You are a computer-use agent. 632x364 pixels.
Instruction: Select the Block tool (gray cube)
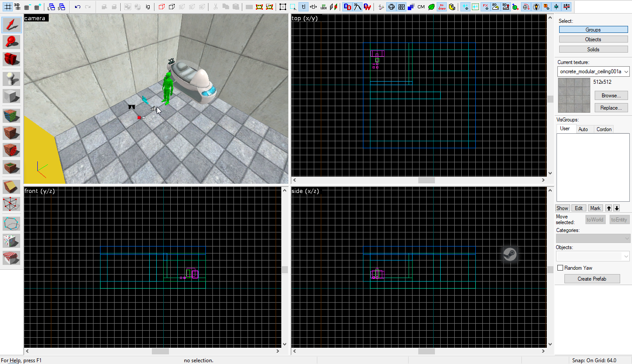(x=12, y=96)
